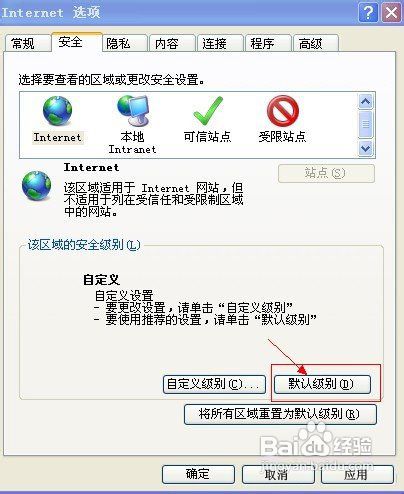
Task: Click the zone list scroll up arrow
Action: click(366, 101)
